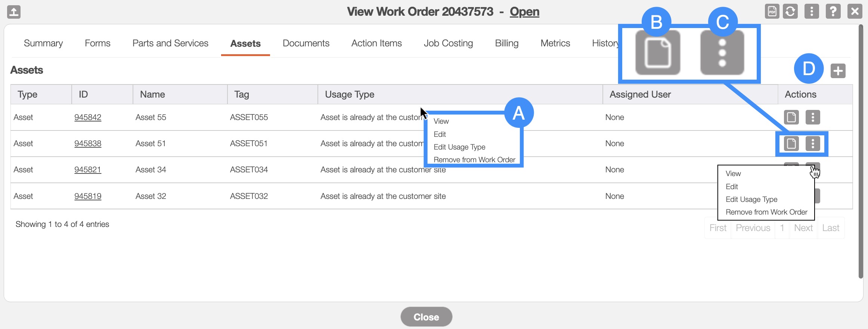868x329 pixels.
Task: Click the document icon for Asset 55
Action: point(791,117)
